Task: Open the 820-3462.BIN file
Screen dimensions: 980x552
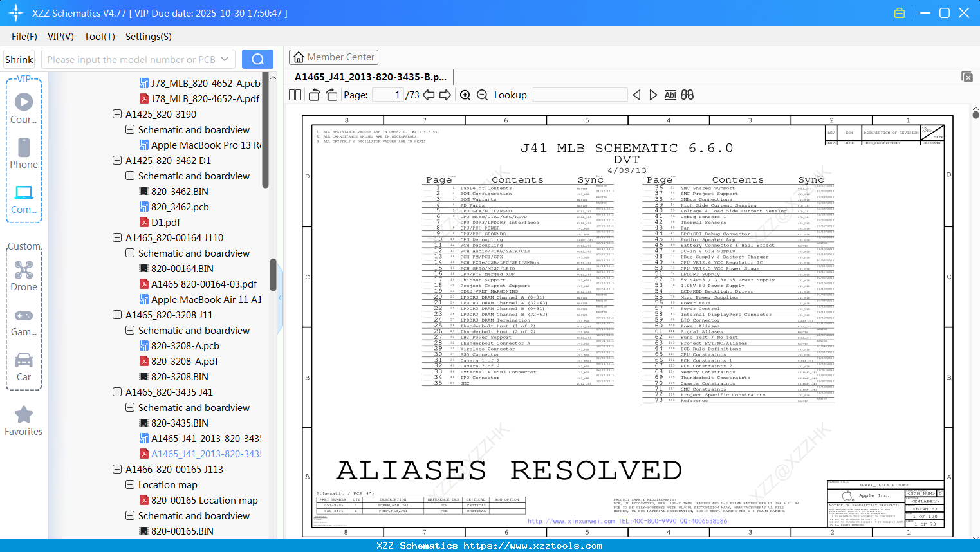Action: point(174,192)
